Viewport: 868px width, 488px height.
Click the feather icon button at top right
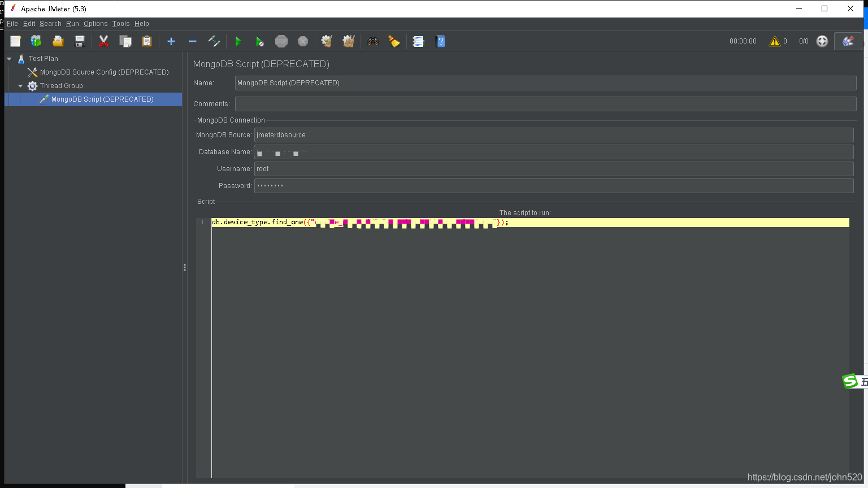click(848, 41)
